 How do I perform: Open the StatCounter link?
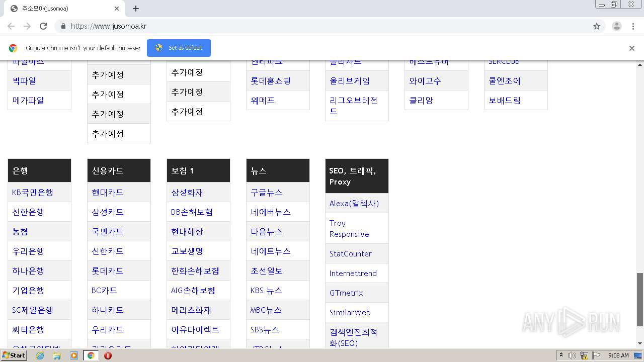tap(351, 253)
